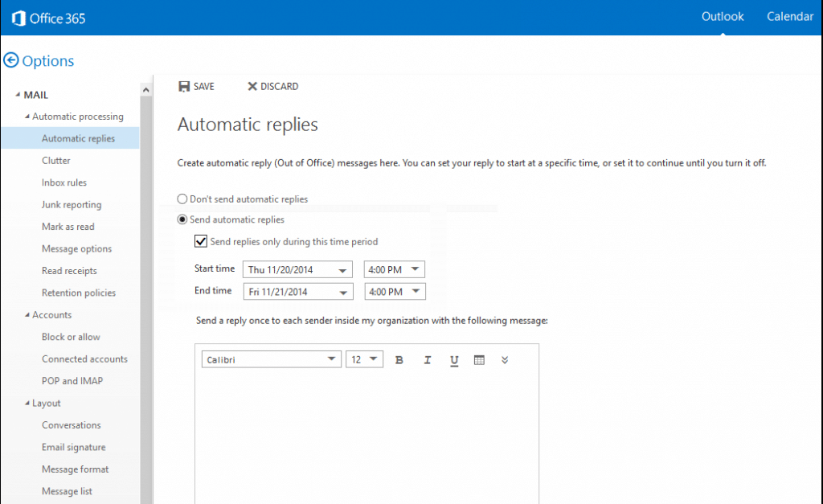
Task: Collapse the Automatic processing section
Action: pos(27,117)
